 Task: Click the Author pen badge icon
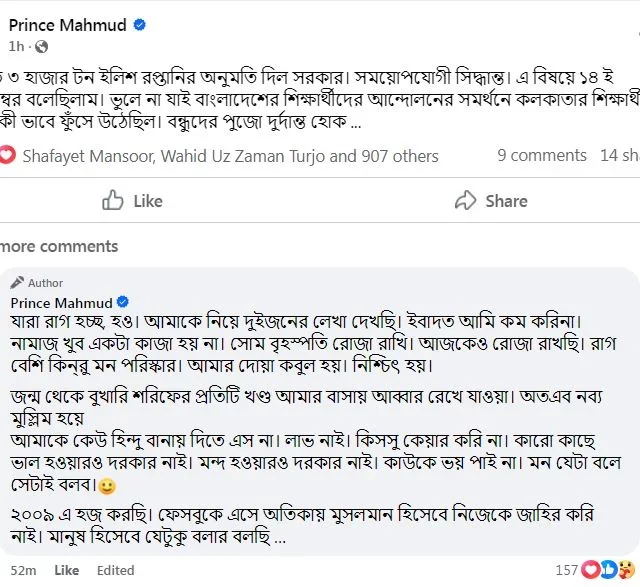pyautogui.click(x=17, y=282)
